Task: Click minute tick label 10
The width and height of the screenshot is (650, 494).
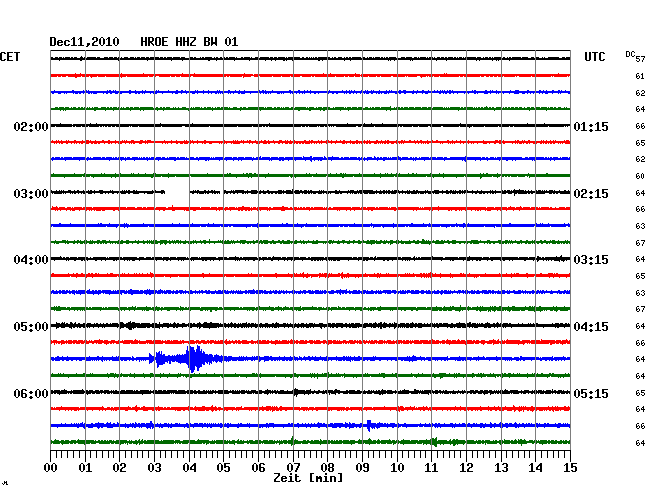Action: tap(397, 467)
